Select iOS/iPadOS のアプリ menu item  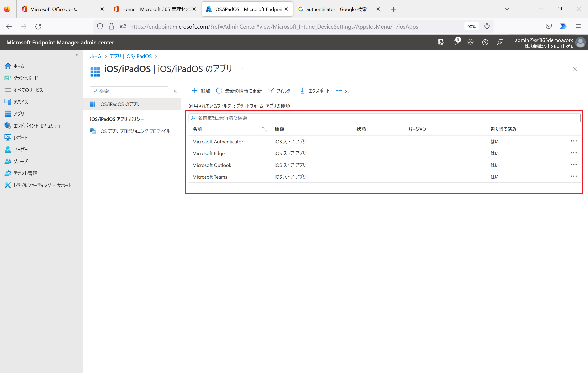(x=132, y=104)
